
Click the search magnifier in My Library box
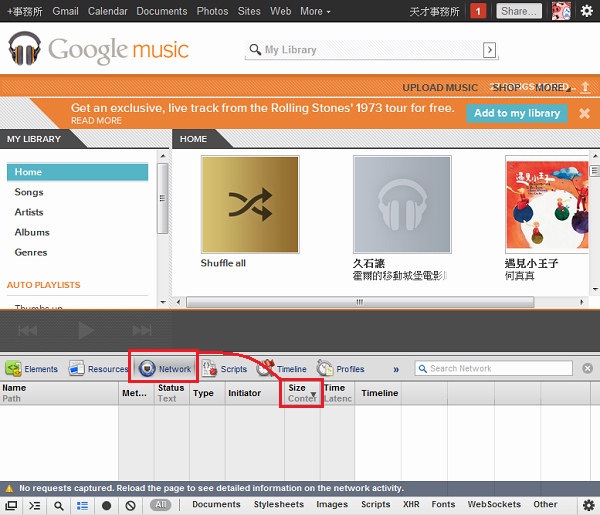pos(255,50)
